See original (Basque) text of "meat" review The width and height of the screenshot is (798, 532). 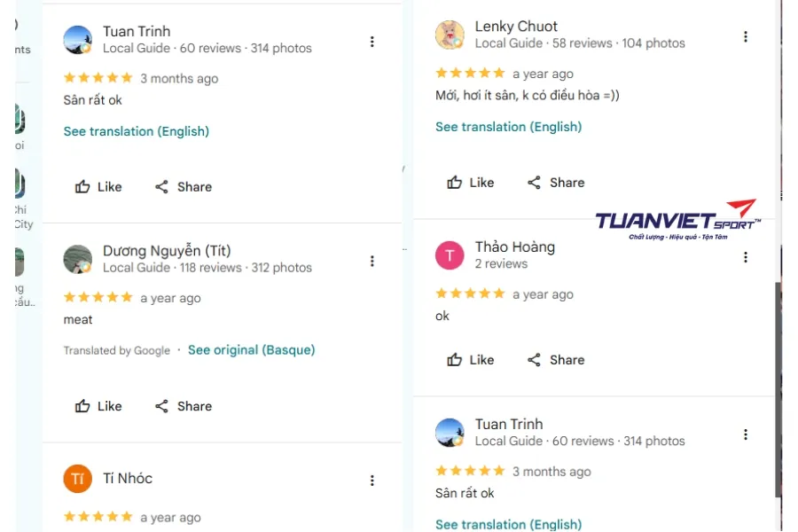click(x=252, y=349)
